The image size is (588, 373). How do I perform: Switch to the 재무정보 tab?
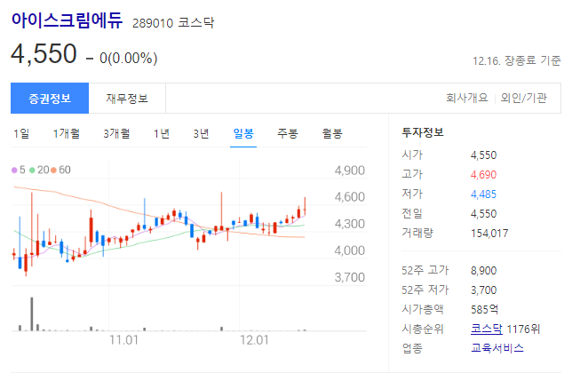coord(127,99)
